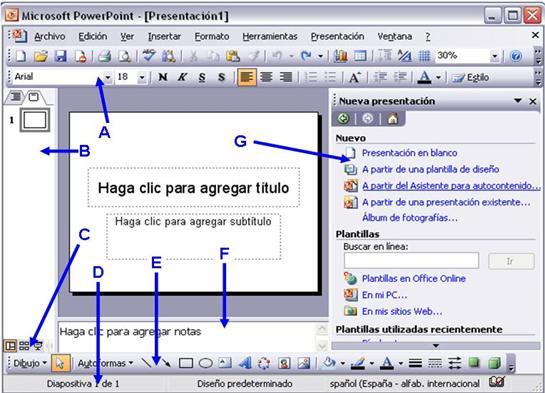
Task: Click the Print toolbar icon
Action: coord(104,56)
